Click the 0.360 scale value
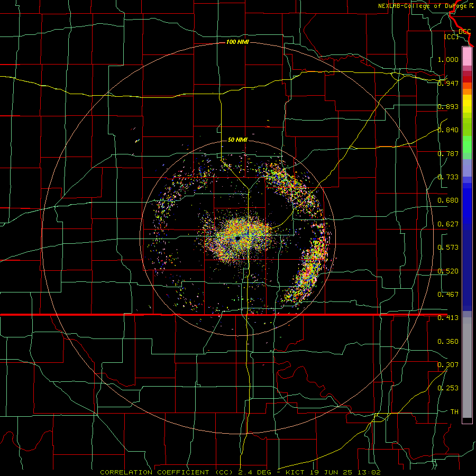This screenshot has height=476, width=476. (448, 342)
